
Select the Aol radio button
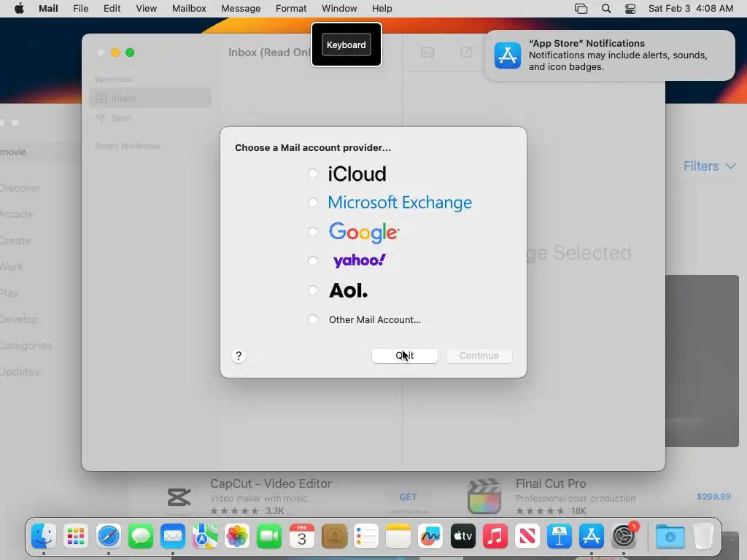point(312,290)
